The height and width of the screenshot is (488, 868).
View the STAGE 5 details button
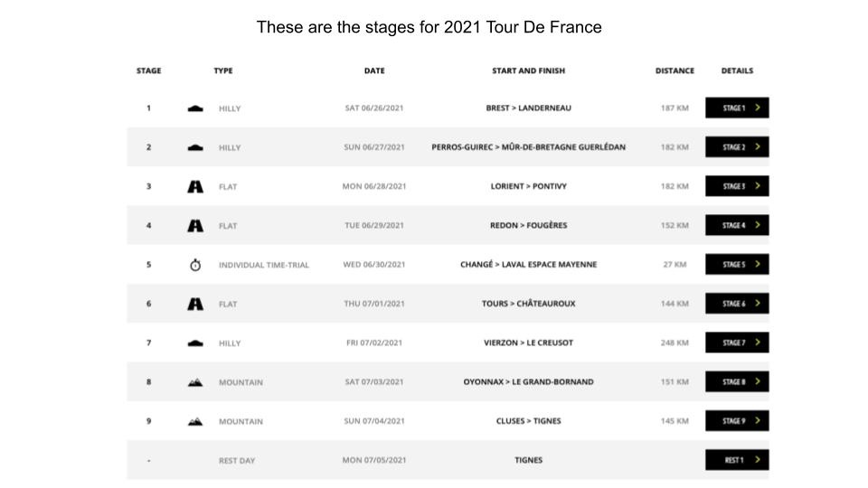coord(737,265)
